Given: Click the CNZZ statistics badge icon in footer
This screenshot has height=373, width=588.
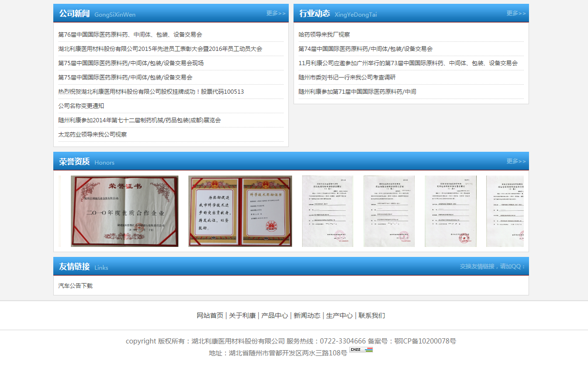Looking at the screenshot, I should point(361,350).
